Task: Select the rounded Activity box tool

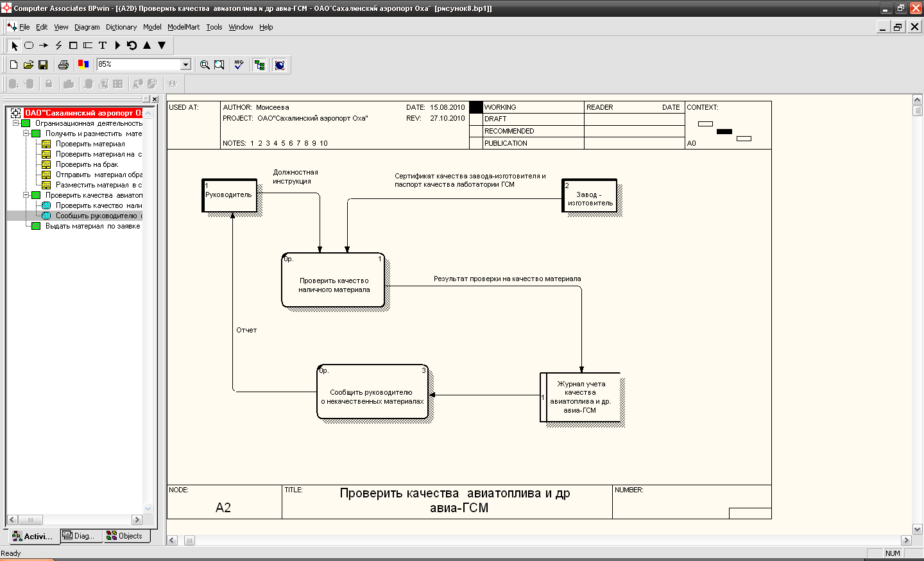Action: (x=29, y=46)
